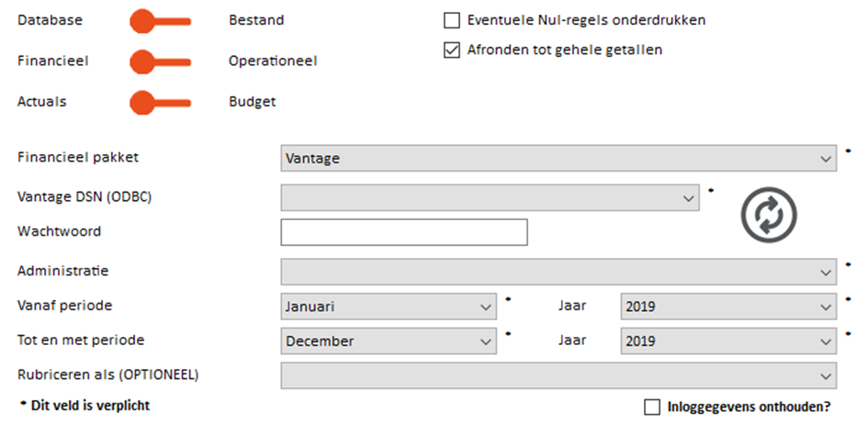Click into the Wachtwoord input field
Screen dimensions: 868x446
[x=404, y=232]
